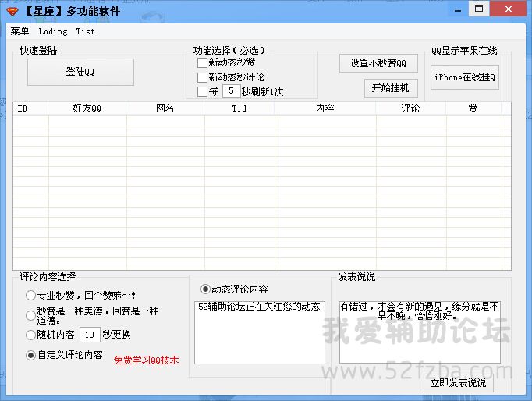
Task: Select the 自定义评论内容 radio option
Action: point(30,356)
